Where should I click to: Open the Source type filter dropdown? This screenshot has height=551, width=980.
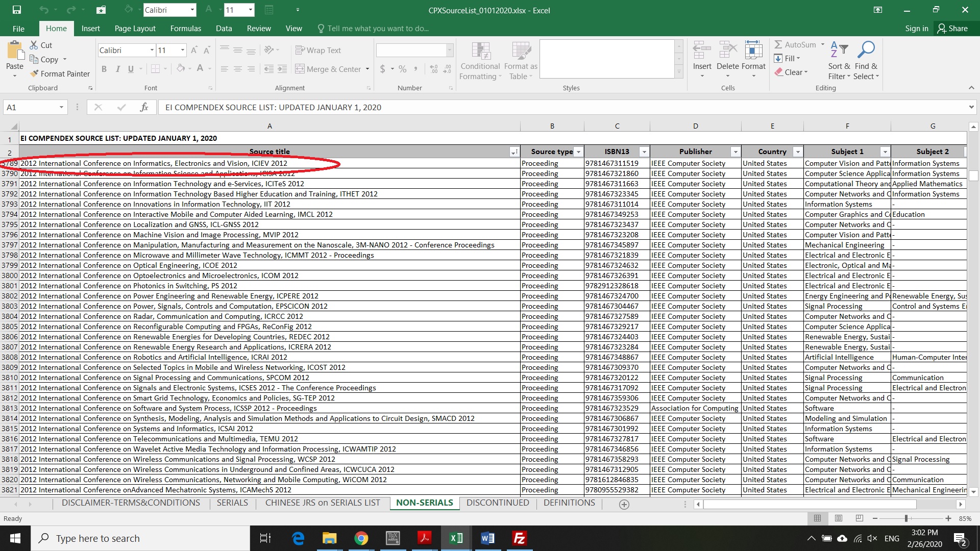point(578,152)
